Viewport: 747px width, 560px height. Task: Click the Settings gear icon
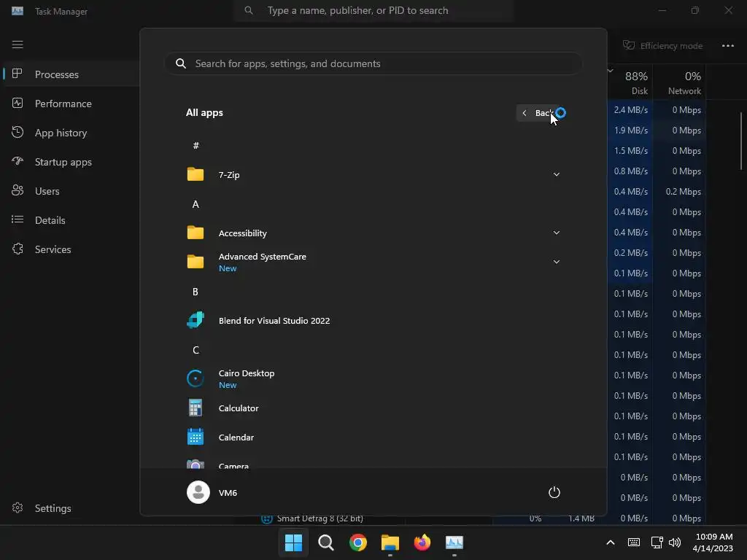pyautogui.click(x=18, y=507)
